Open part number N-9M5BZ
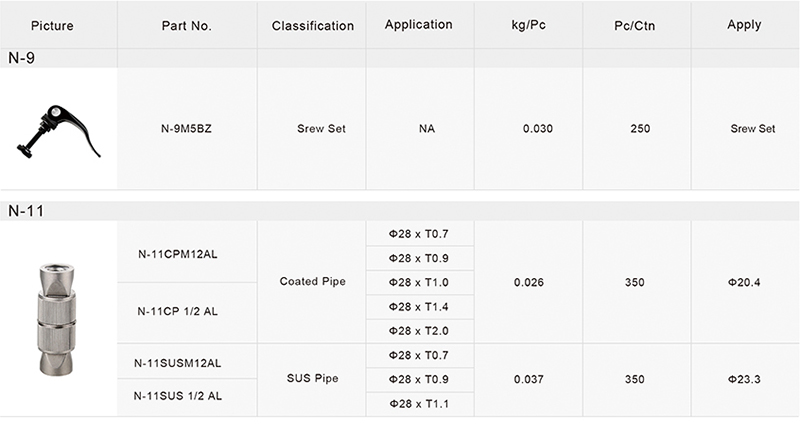This screenshot has height=437, width=800. click(x=187, y=129)
